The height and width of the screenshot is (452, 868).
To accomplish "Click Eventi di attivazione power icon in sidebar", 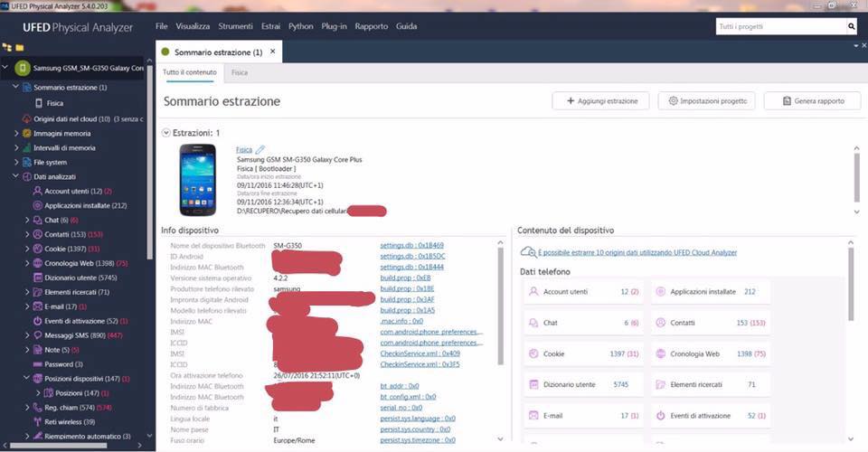I will click(x=38, y=321).
